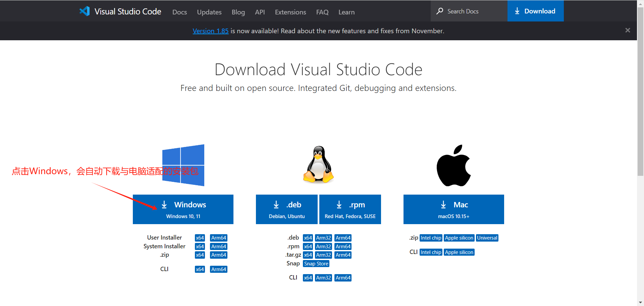Download Linux .rpm Arm64 package
The height and width of the screenshot is (306, 644).
pyautogui.click(x=343, y=247)
